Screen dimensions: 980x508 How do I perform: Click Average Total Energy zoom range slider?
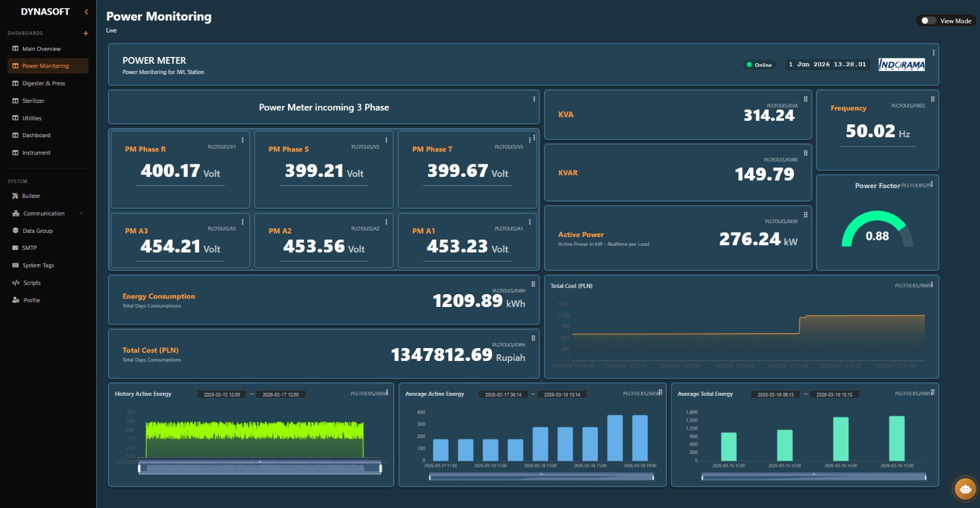coord(813,477)
